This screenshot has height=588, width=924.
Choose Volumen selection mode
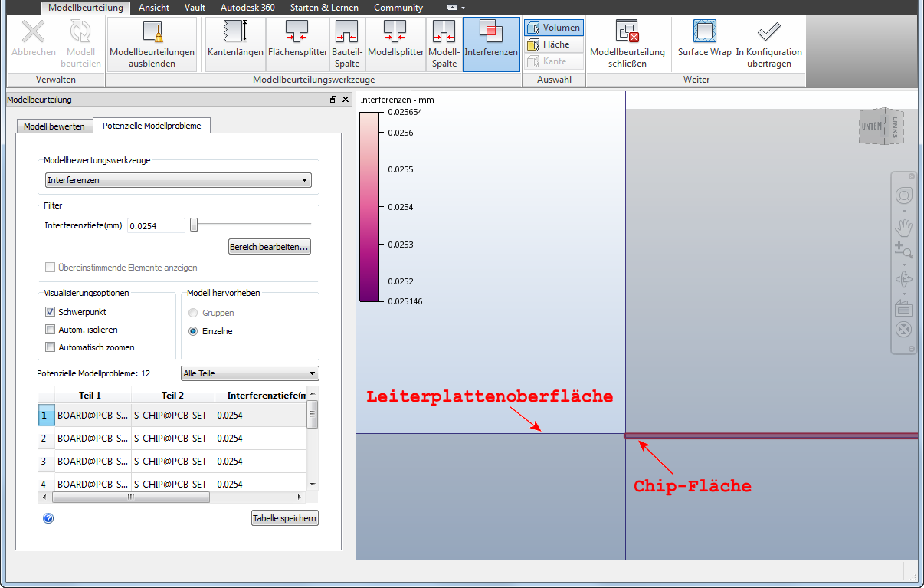point(553,28)
